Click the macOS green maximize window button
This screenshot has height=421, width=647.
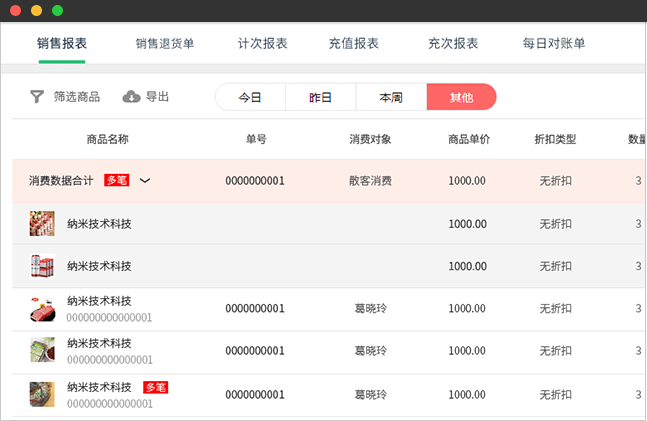(57, 10)
